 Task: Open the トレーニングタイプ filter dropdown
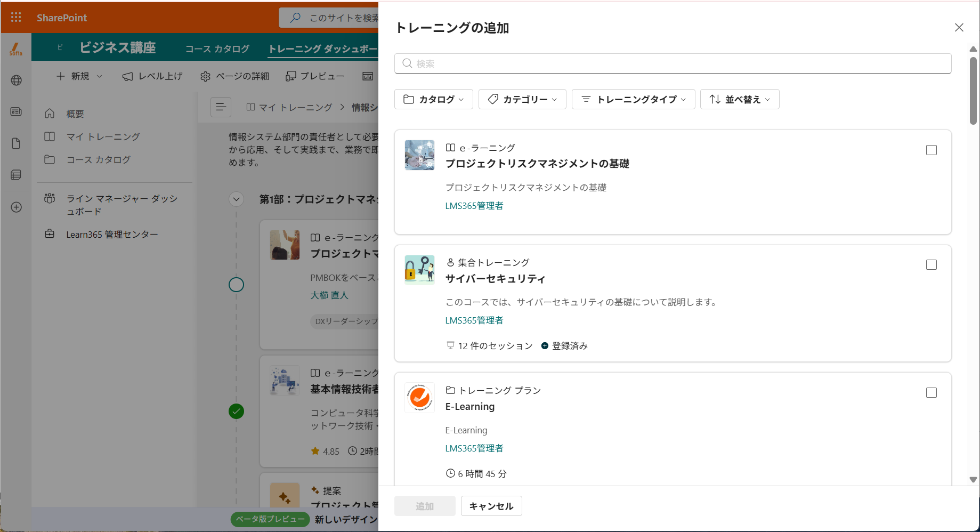click(633, 99)
